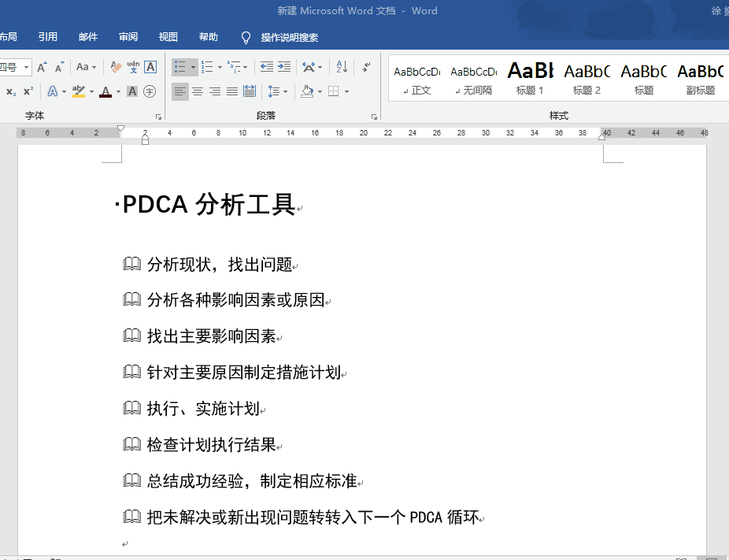Viewport: 729px width, 560px height.
Task: Open the font size combo box
Action: (x=15, y=67)
